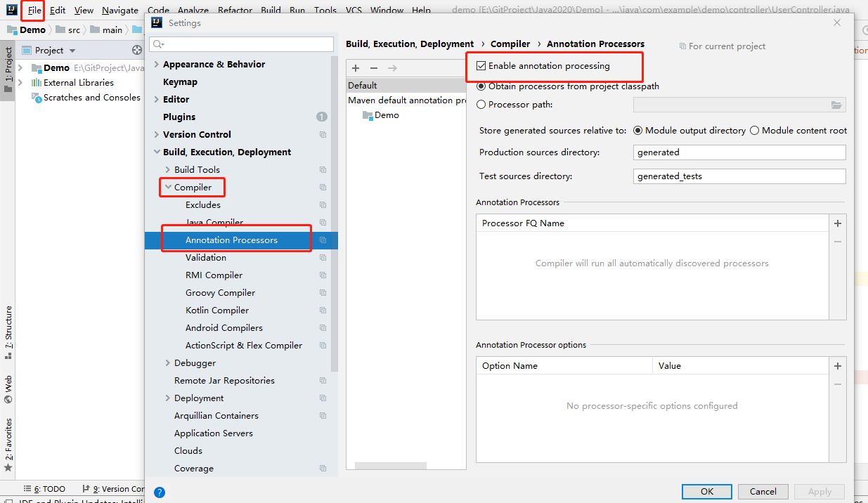Remove selected profile with minus icon
This screenshot has width=868, height=503.
point(374,68)
